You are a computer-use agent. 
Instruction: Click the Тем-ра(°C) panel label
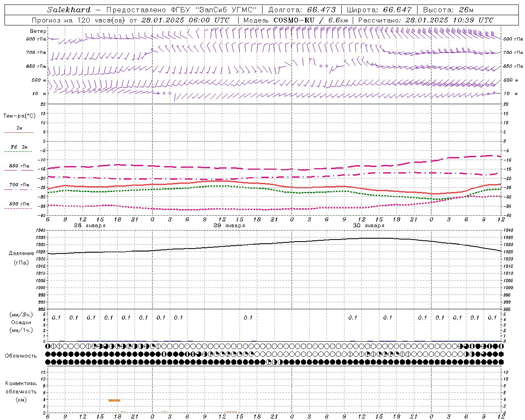tap(19, 116)
